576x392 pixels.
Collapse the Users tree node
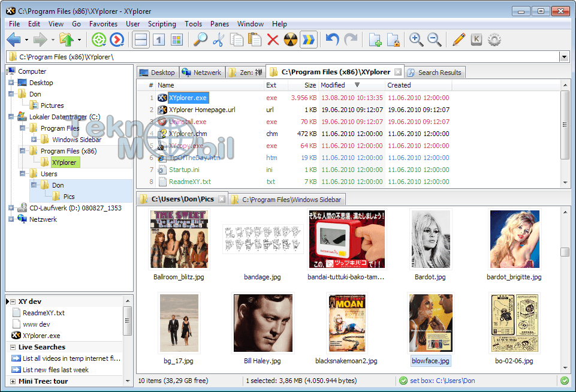[x=22, y=174]
